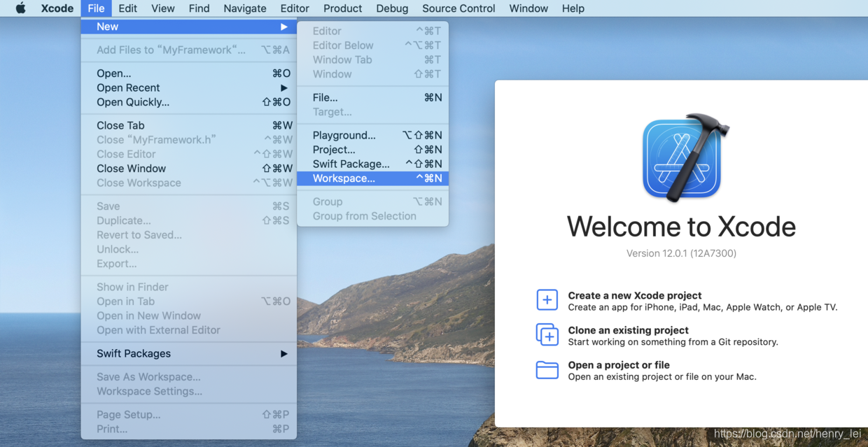
Task: Click Show in Finder item
Action: [188, 287]
